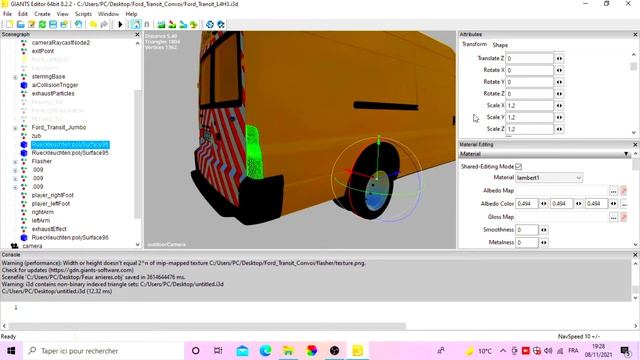Close the Console panel
Screen dimensions: 640x360
(x=635, y=255)
